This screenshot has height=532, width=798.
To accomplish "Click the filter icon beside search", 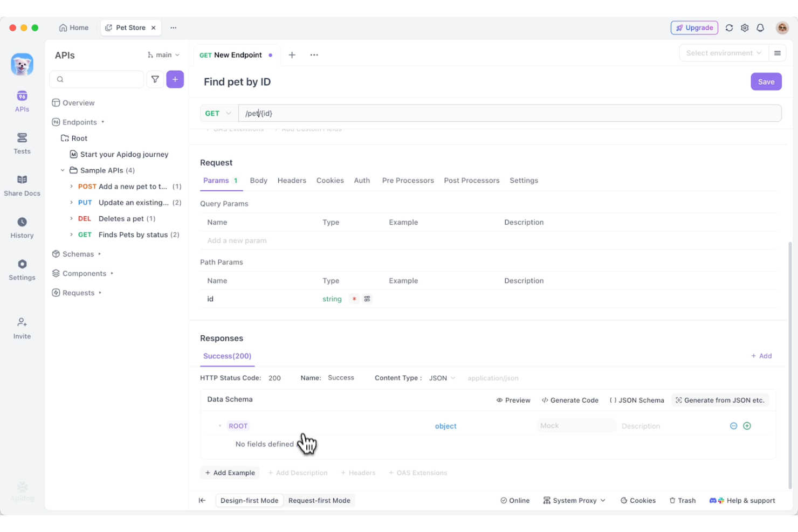I will 155,79.
